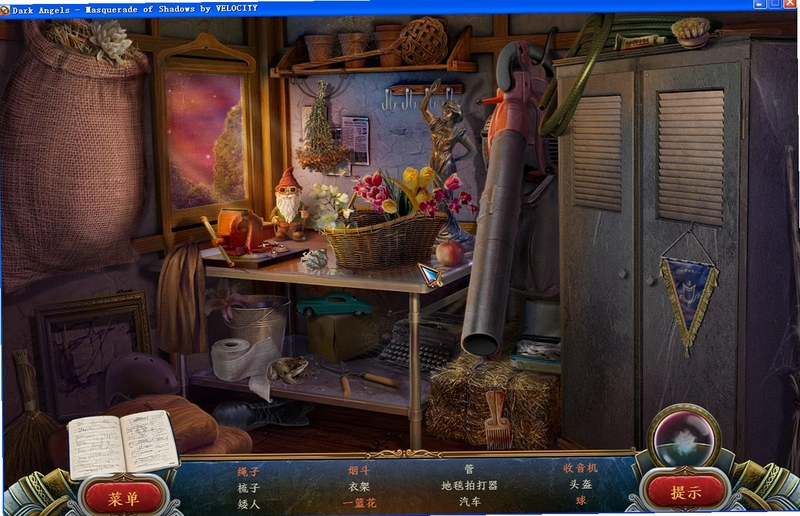Click the word 管 in the list
This screenshot has width=800, height=516.
469,469
